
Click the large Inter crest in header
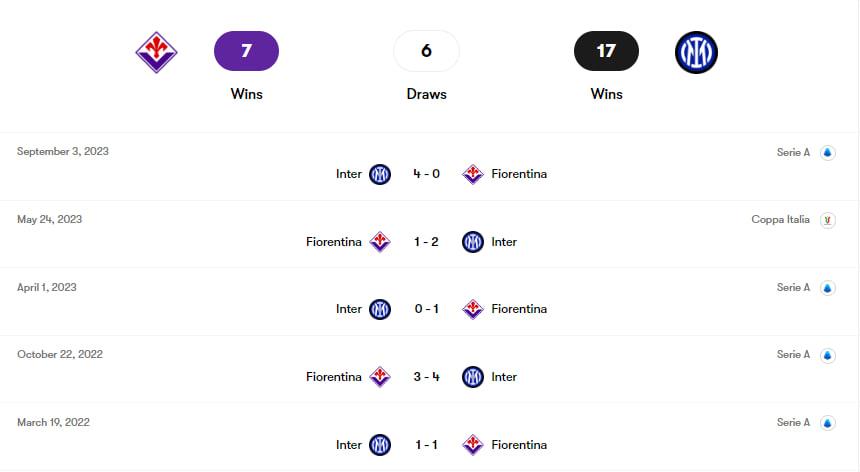tap(696, 52)
